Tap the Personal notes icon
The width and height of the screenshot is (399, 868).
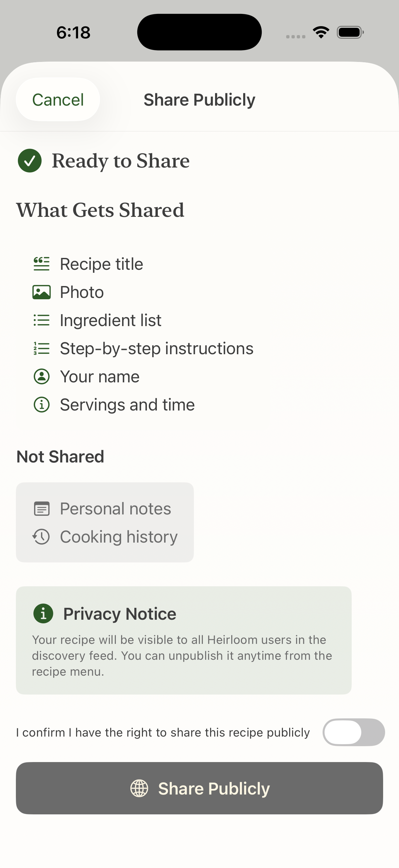[x=42, y=509]
